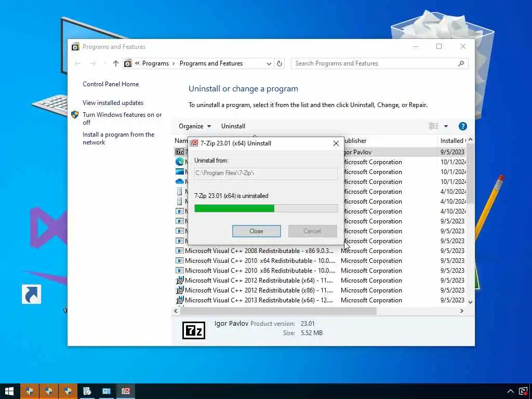Click the horizontal scrollbar right arrow

[x=461, y=311]
